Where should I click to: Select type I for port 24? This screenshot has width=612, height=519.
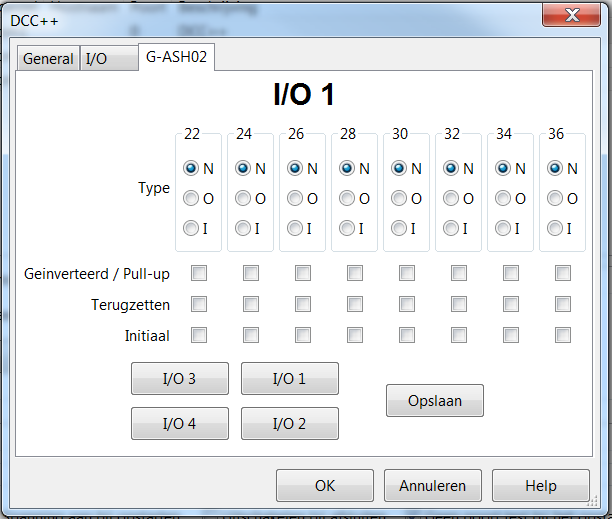click(x=243, y=229)
